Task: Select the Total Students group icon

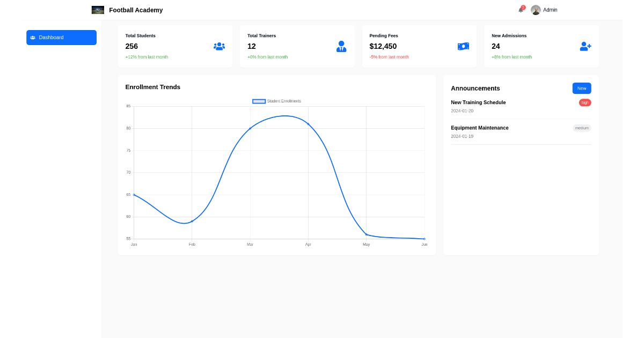Action: (x=219, y=46)
